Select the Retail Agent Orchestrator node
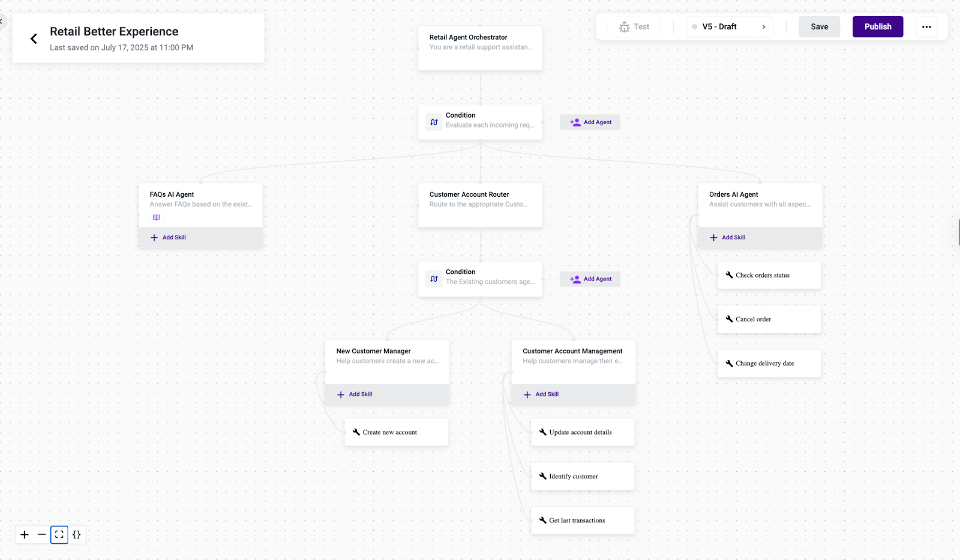 479,48
